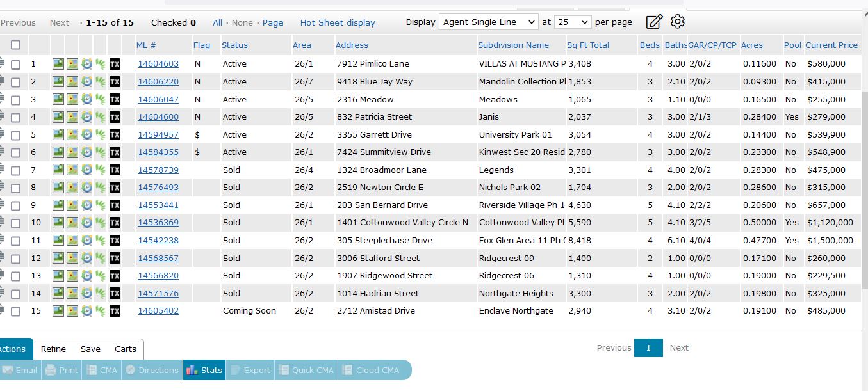This screenshot has width=868, height=391.
Task: Open listing link 14536369
Action: pos(158,223)
